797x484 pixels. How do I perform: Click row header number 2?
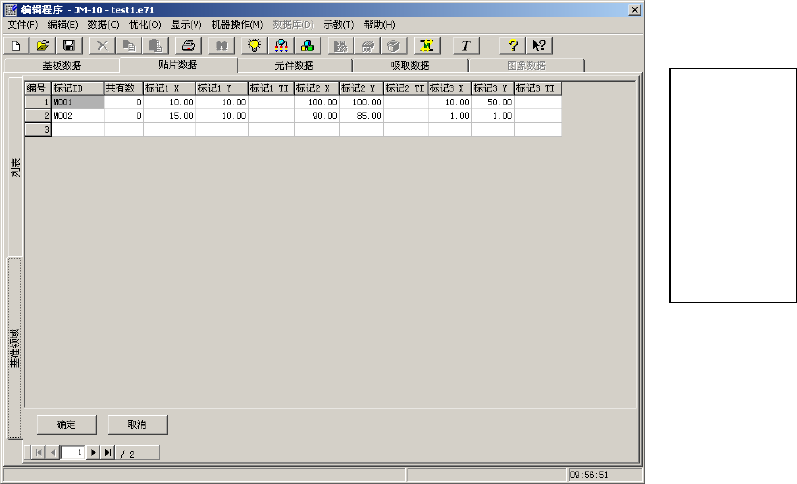tap(38, 116)
